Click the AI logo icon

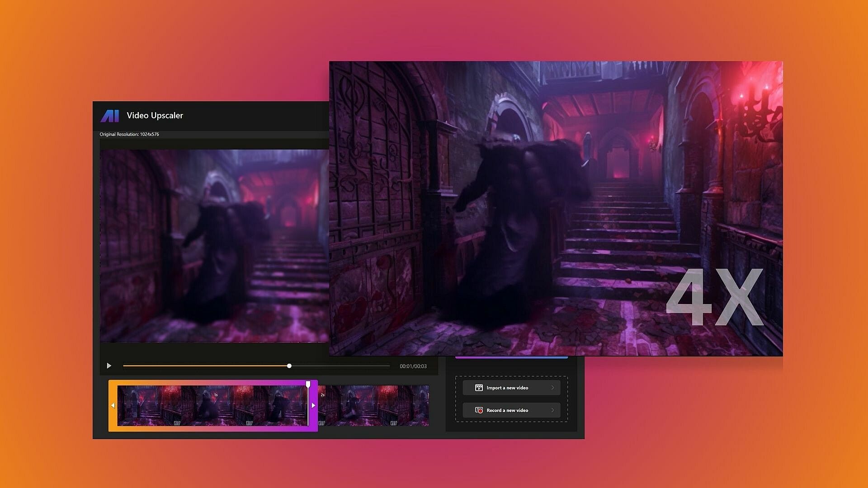(109, 116)
